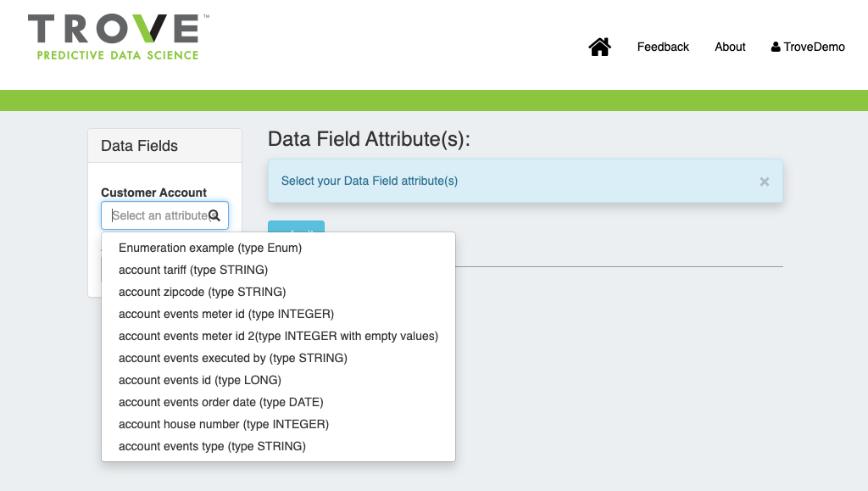Dismiss the info alert with the X
Image resolution: width=868 pixels, height=491 pixels.
point(764,181)
